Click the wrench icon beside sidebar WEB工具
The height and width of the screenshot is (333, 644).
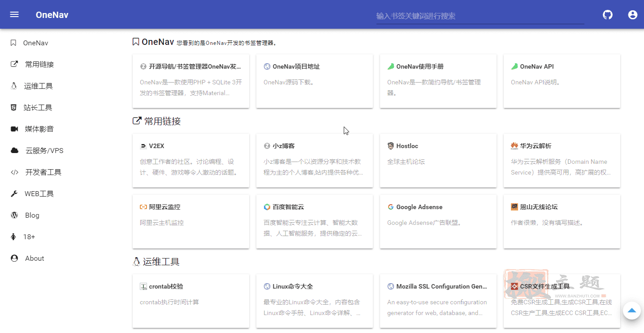[14, 194]
